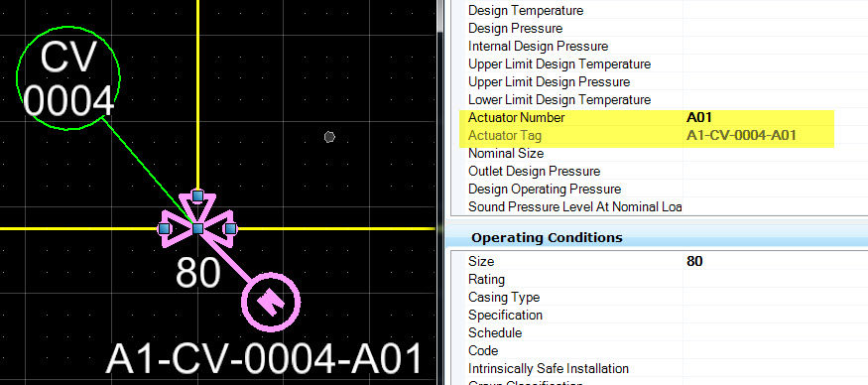Screen dimensions: 868x385
Task: Click the valve's top blue grip
Action: (197, 195)
